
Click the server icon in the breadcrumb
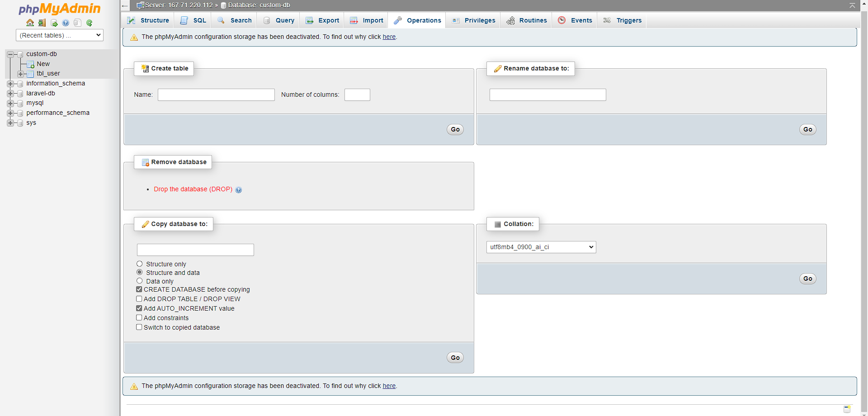140,5
